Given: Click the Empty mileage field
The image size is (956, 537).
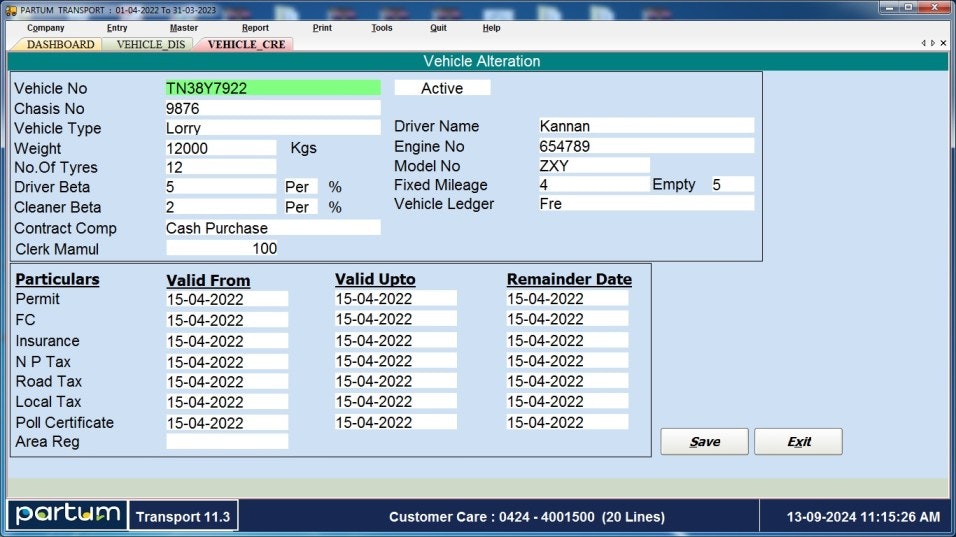Looking at the screenshot, I should pos(732,184).
